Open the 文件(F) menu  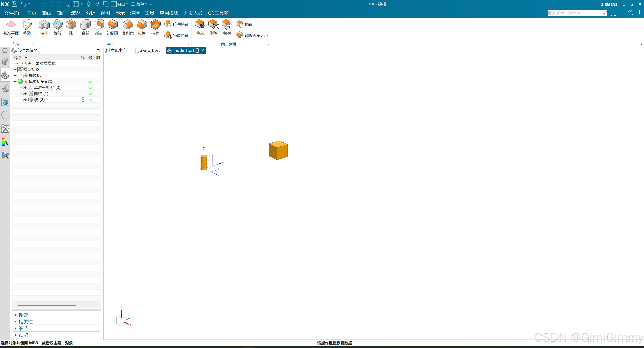[12, 13]
